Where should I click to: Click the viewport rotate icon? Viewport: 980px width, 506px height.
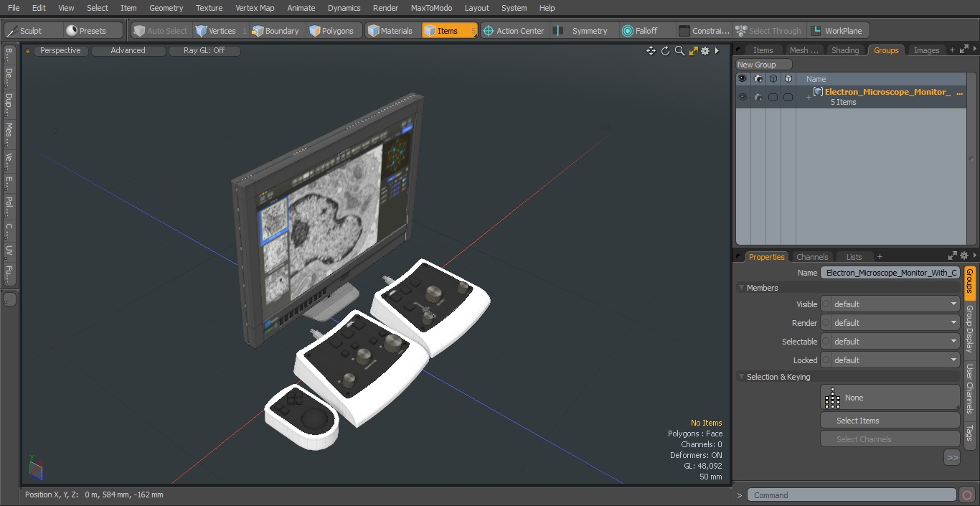click(665, 51)
